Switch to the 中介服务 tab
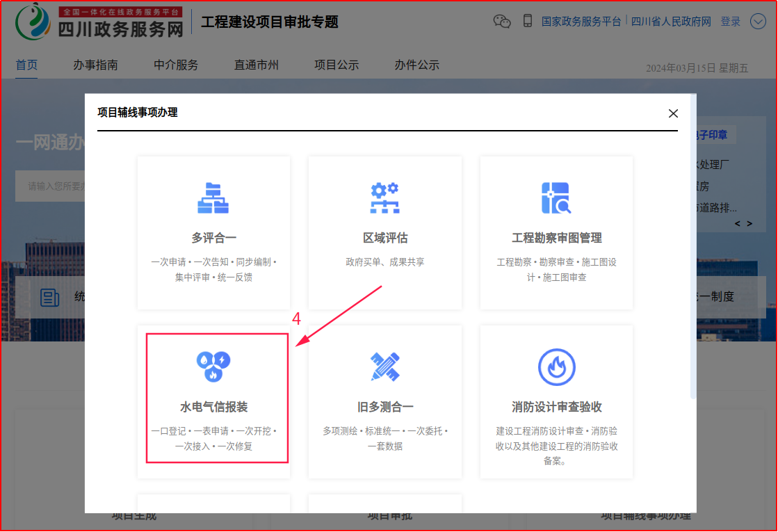The image size is (778, 532). [x=176, y=65]
